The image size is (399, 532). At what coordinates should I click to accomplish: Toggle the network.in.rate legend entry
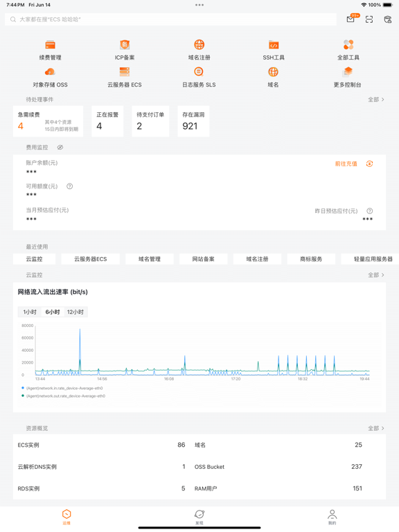pos(62,388)
